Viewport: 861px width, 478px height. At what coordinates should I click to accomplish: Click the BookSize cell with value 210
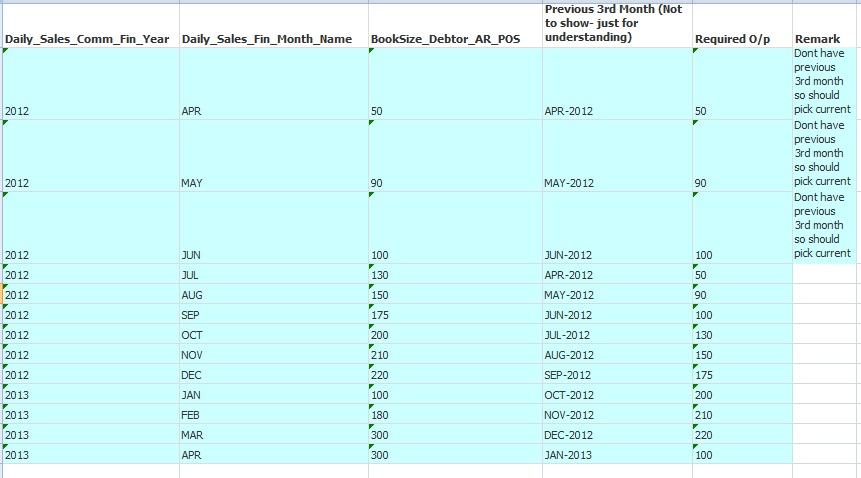click(455, 354)
